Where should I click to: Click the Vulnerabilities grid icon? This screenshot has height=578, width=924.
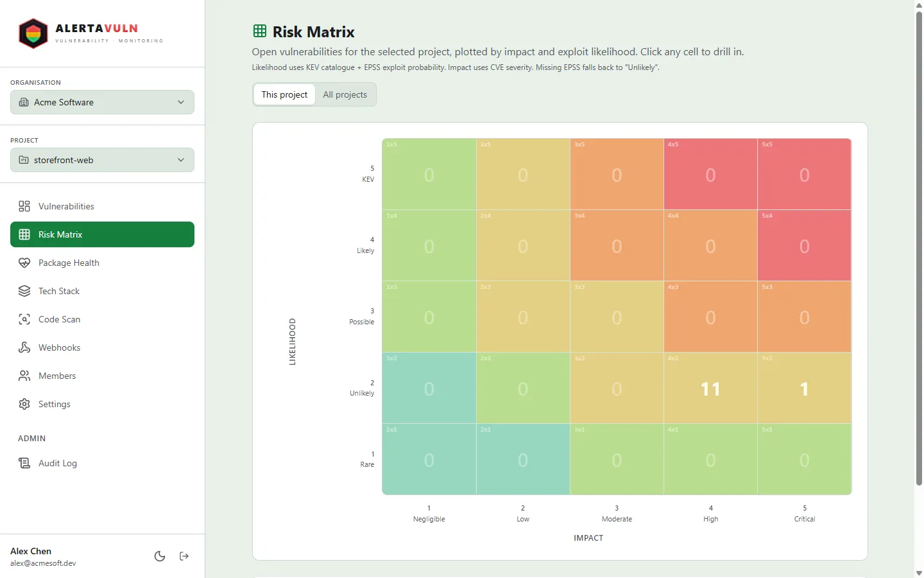pos(24,206)
